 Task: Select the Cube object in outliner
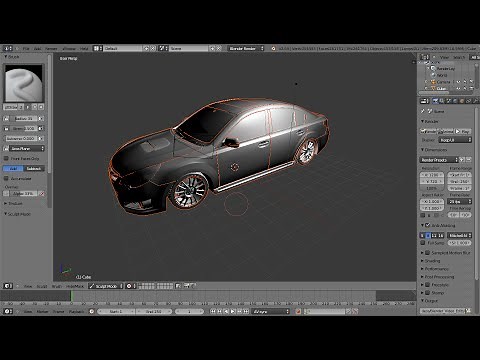[441, 88]
